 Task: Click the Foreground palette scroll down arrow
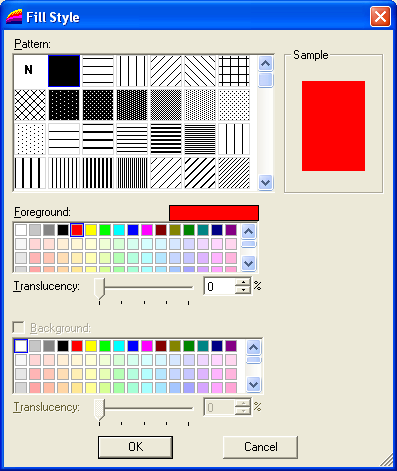(x=248, y=263)
